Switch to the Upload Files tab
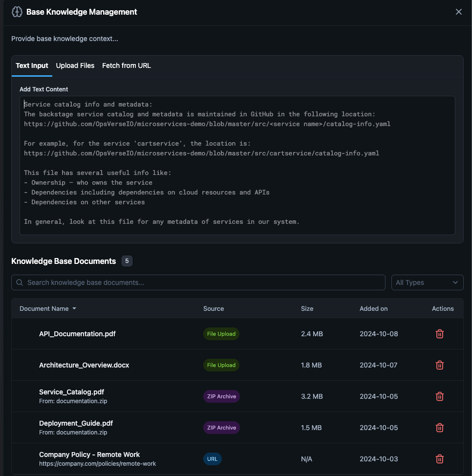The width and height of the screenshot is (472, 476). pos(75,65)
